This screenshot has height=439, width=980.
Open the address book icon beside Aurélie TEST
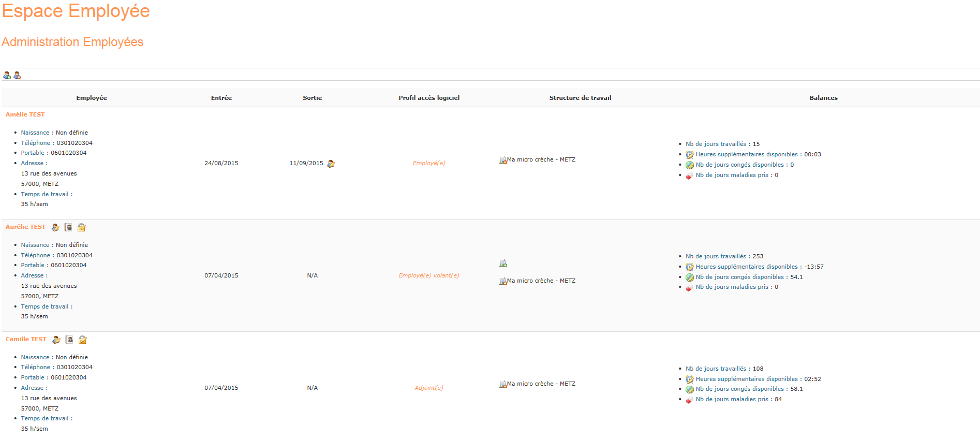[68, 227]
